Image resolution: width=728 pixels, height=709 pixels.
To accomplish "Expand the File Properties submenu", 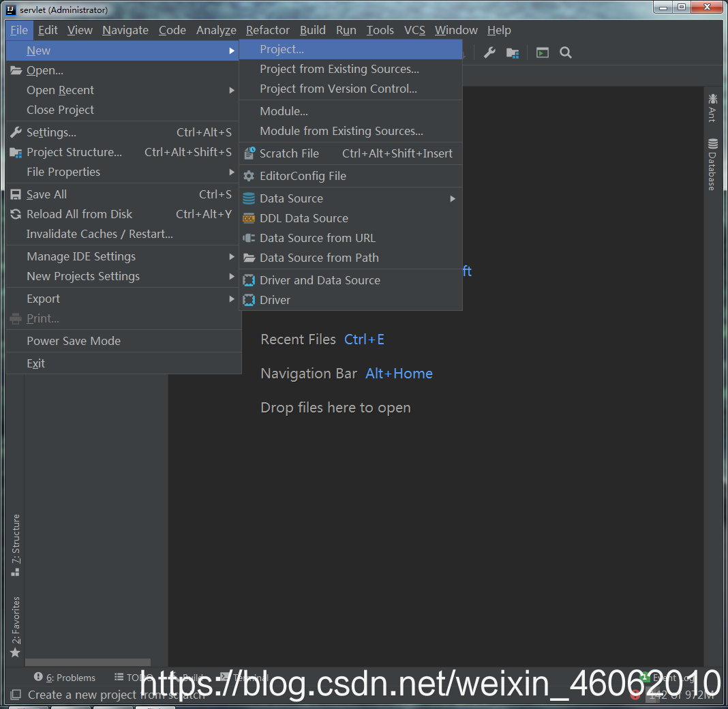I will coord(122,172).
